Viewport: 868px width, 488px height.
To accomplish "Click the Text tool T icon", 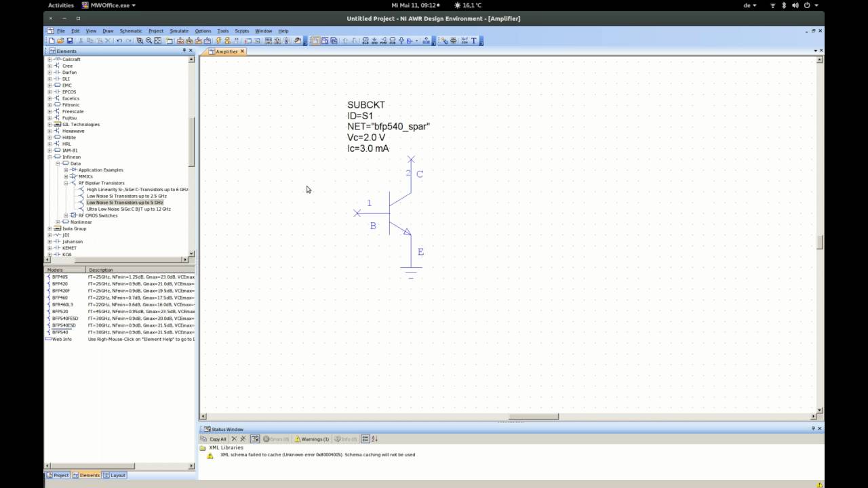I will tap(474, 41).
